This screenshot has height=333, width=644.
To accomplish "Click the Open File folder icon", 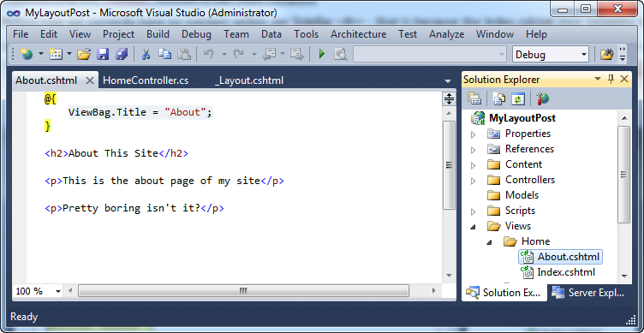I will (x=84, y=54).
